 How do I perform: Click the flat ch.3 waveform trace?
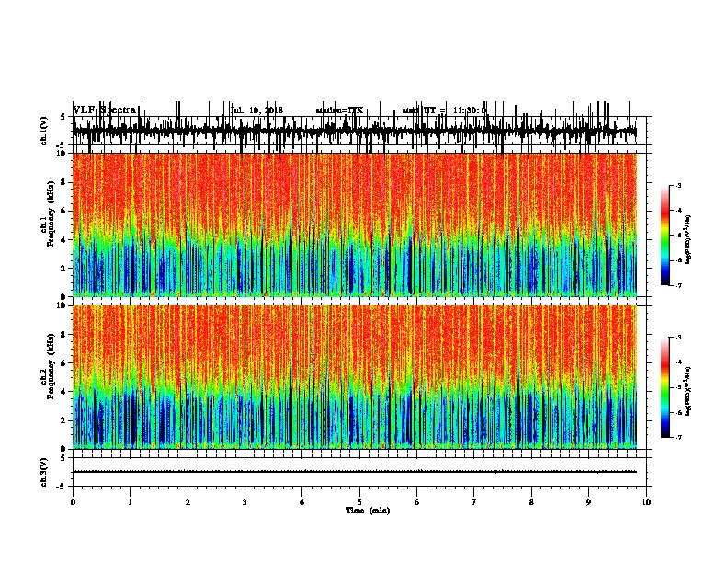tap(355, 472)
